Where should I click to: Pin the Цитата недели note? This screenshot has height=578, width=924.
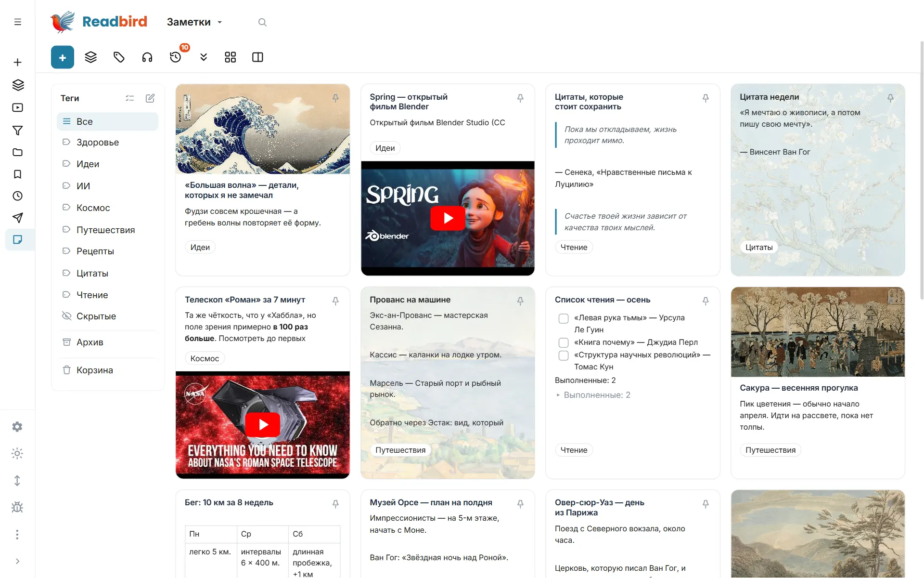click(890, 98)
